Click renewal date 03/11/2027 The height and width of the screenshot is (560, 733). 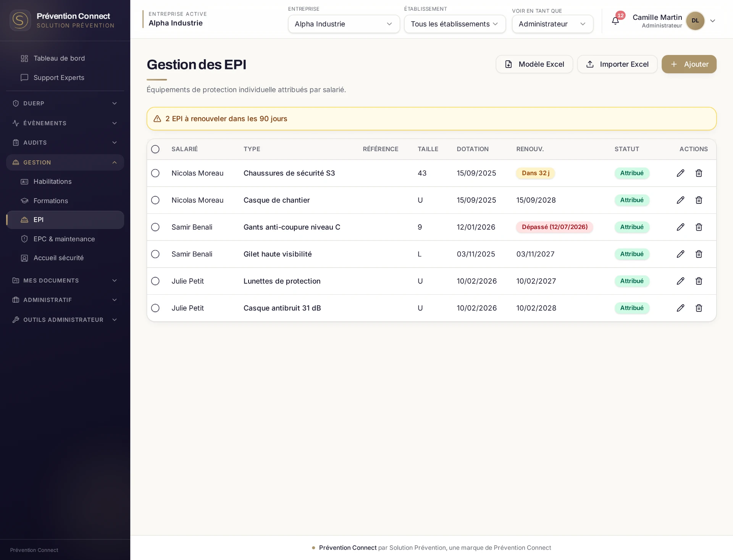pos(535,254)
